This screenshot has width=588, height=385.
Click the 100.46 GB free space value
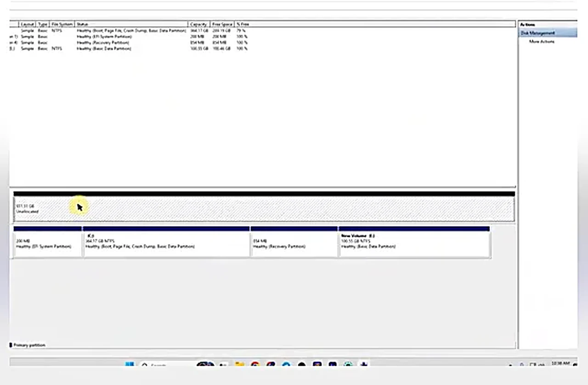(221, 48)
